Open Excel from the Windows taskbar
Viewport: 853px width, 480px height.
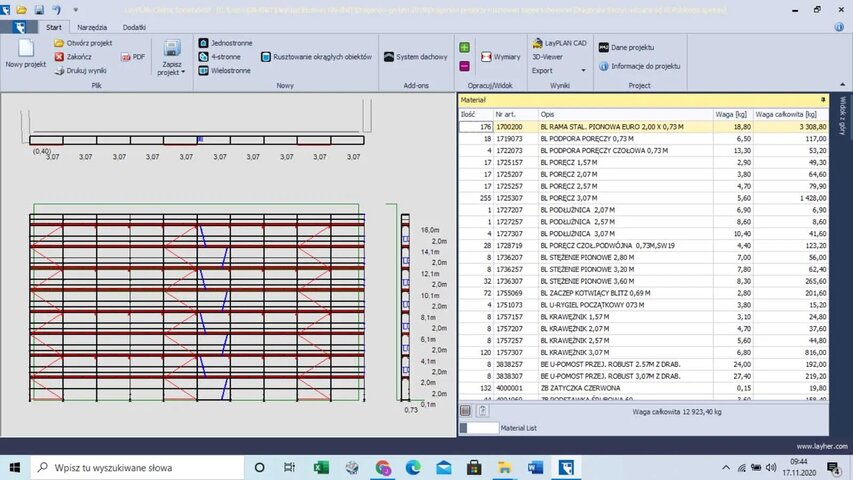tap(322, 467)
